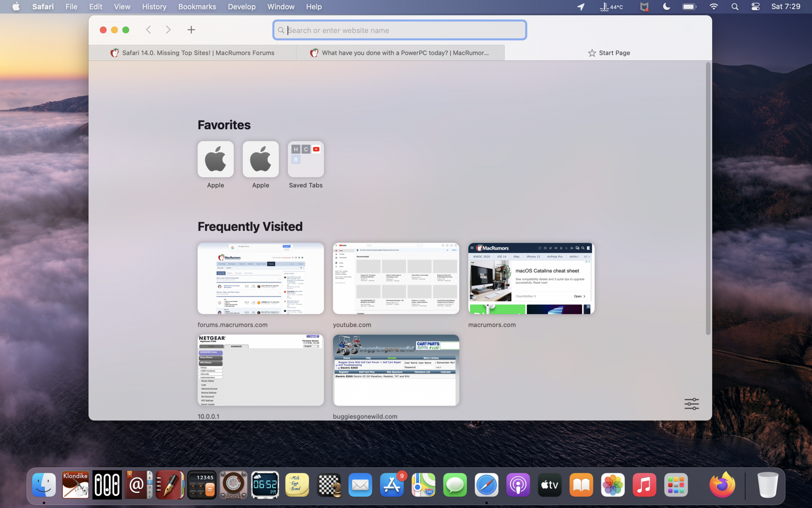Open the Saved Tabs favorites folder
Screen dimensions: 812x508
pos(306,159)
